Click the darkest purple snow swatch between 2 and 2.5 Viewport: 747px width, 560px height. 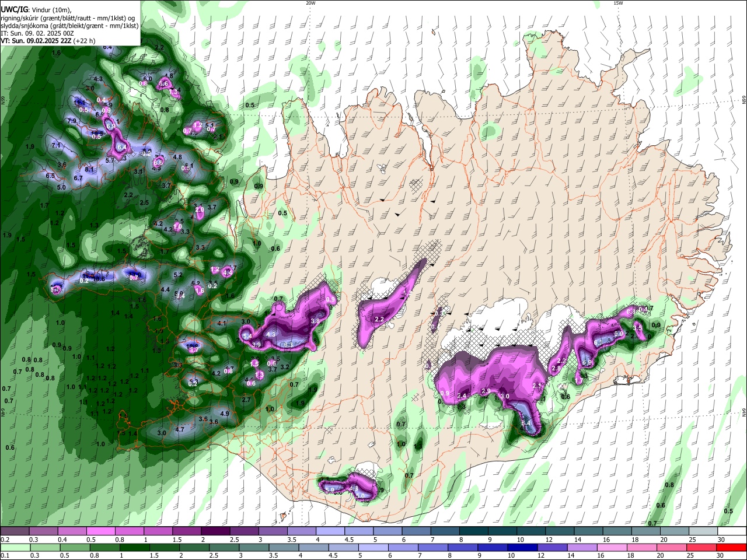pyautogui.click(x=215, y=531)
